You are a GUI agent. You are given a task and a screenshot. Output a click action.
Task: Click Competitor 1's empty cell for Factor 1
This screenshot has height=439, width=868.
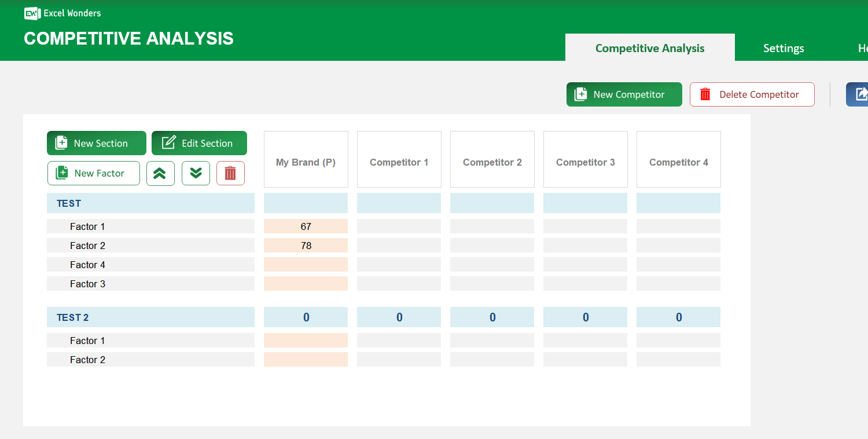click(x=399, y=226)
